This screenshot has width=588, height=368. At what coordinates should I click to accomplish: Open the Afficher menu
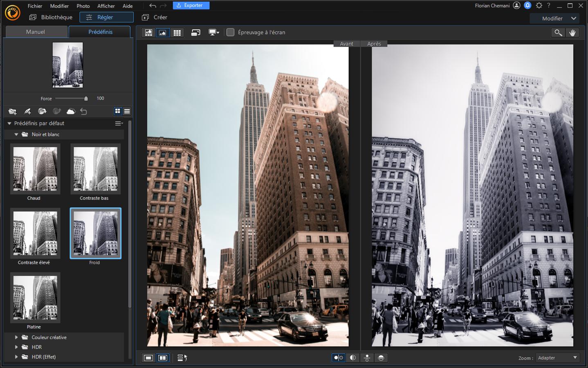[106, 6]
